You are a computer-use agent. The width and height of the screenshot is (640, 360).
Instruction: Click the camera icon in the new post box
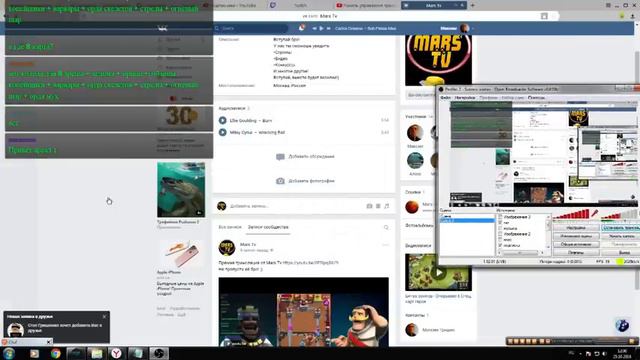point(369,206)
